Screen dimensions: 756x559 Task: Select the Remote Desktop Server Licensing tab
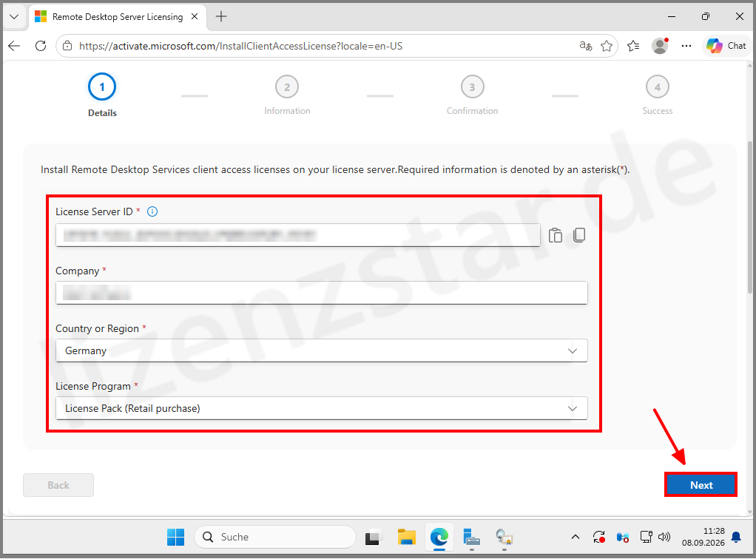118,17
